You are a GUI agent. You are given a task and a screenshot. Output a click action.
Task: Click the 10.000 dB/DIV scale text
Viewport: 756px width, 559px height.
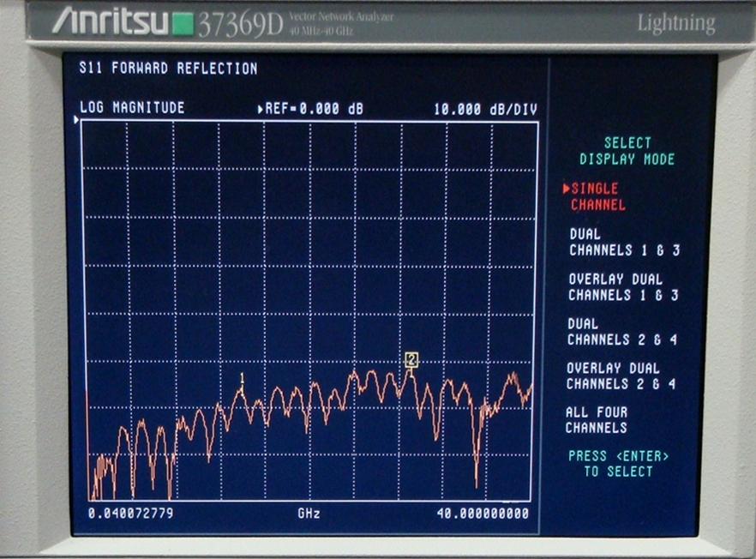tap(485, 110)
